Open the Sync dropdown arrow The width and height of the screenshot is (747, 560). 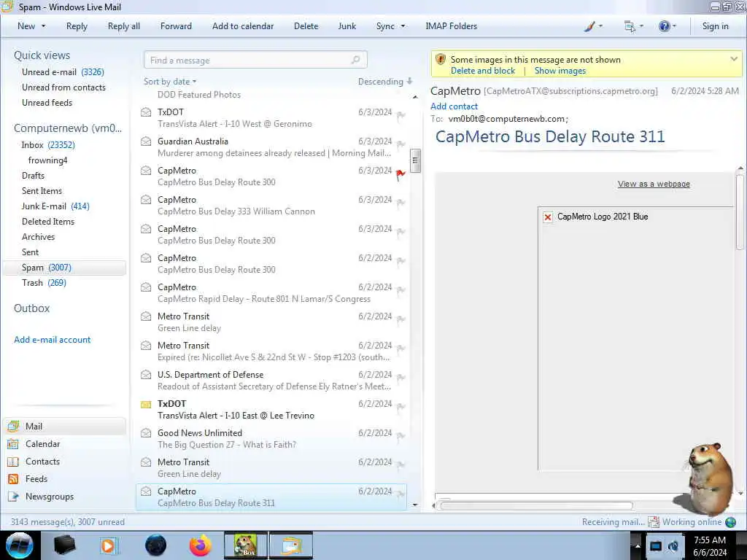(403, 26)
